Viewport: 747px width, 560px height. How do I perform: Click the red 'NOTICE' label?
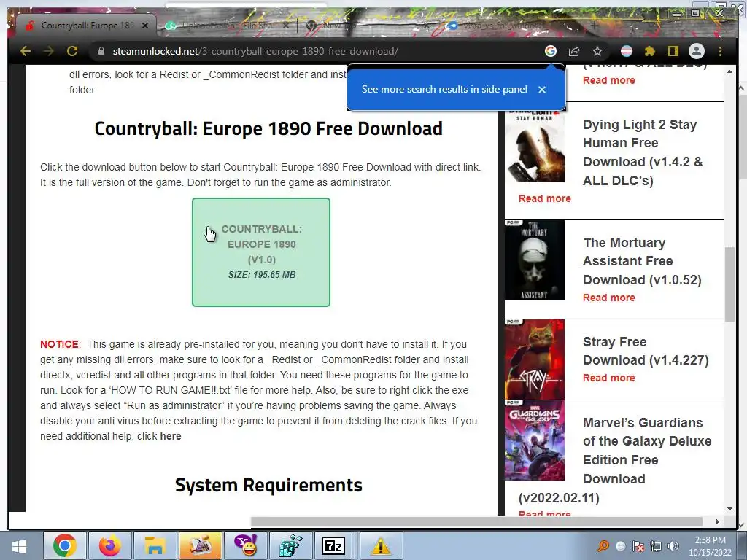tap(60, 344)
